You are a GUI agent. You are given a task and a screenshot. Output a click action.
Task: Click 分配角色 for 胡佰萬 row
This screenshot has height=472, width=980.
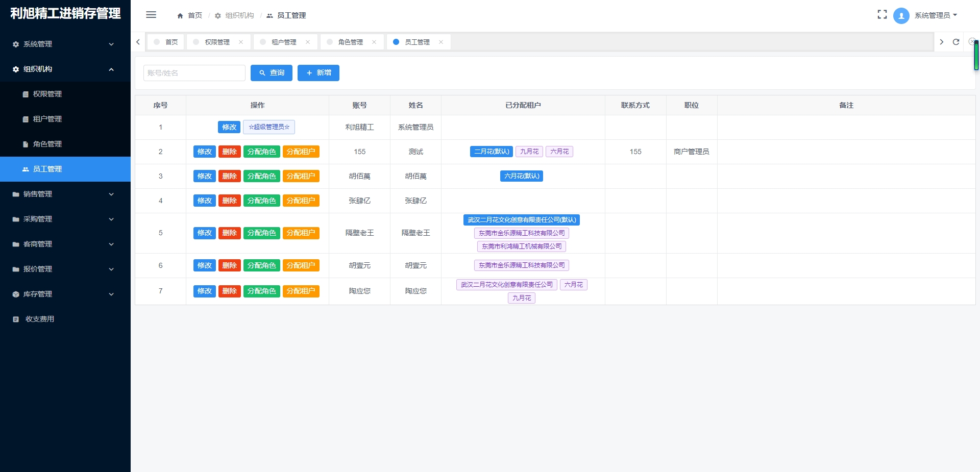point(262,176)
